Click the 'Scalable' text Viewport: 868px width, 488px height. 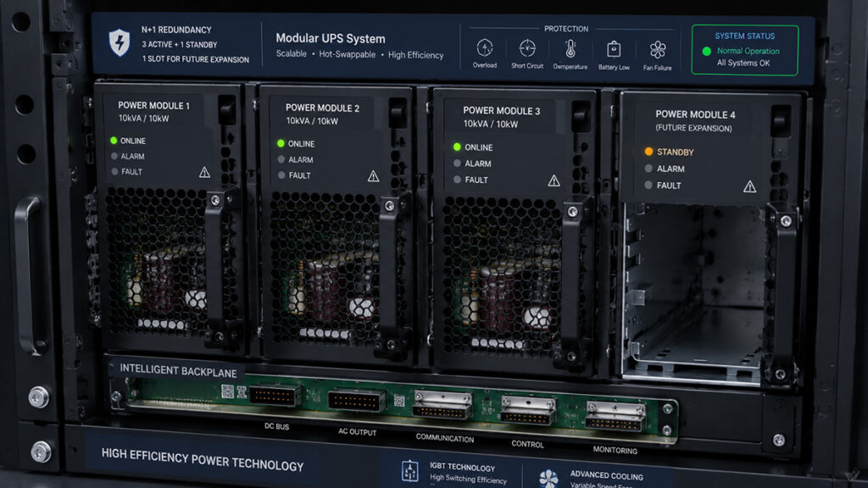pos(292,53)
